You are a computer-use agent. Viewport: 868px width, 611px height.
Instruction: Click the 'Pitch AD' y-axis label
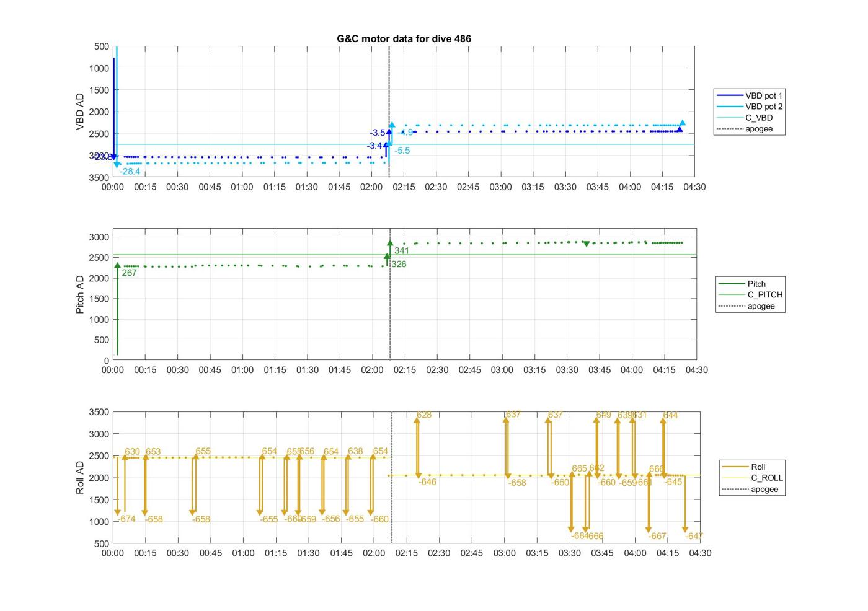pos(80,294)
